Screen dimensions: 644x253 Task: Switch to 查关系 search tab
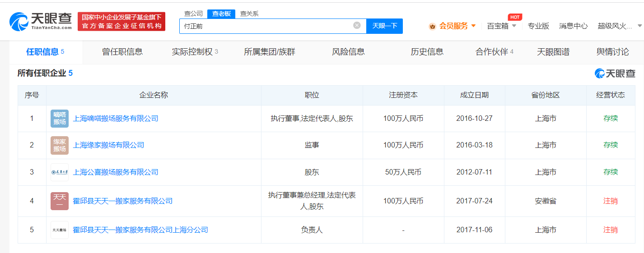pos(249,14)
